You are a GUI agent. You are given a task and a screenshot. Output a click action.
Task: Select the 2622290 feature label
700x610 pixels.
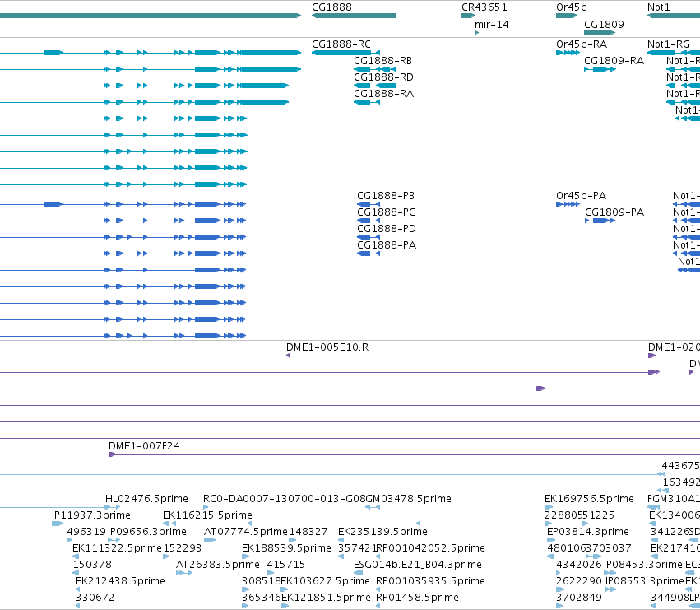579,581
